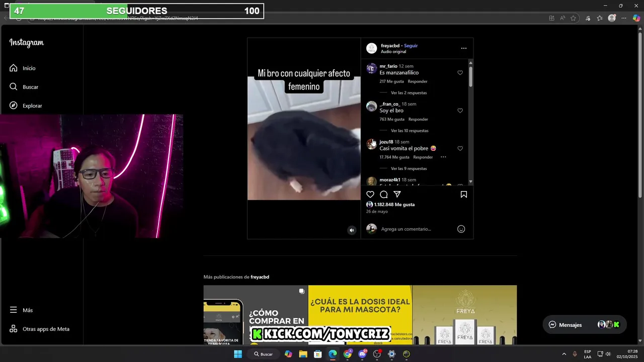Like the post with the heart icon
This screenshot has height=362, width=644.
(370, 195)
